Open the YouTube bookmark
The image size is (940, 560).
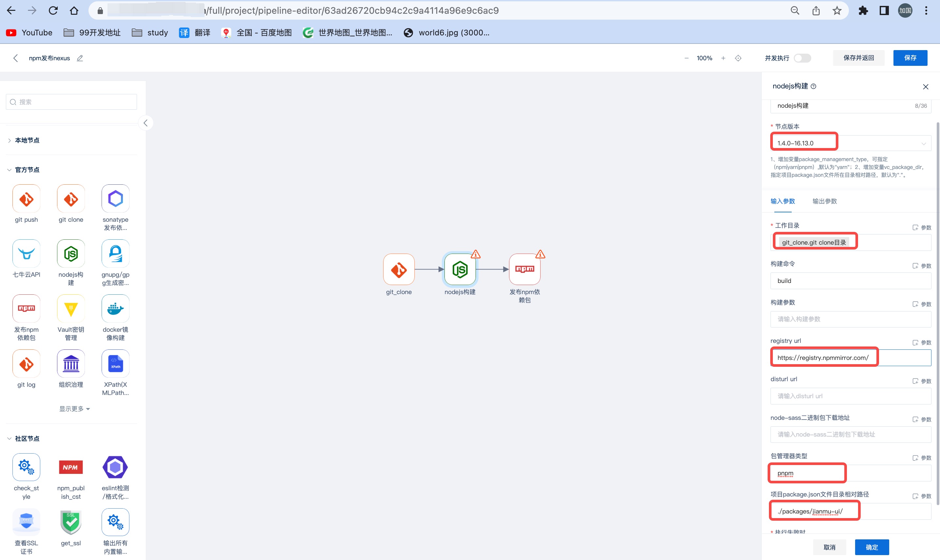click(x=29, y=32)
